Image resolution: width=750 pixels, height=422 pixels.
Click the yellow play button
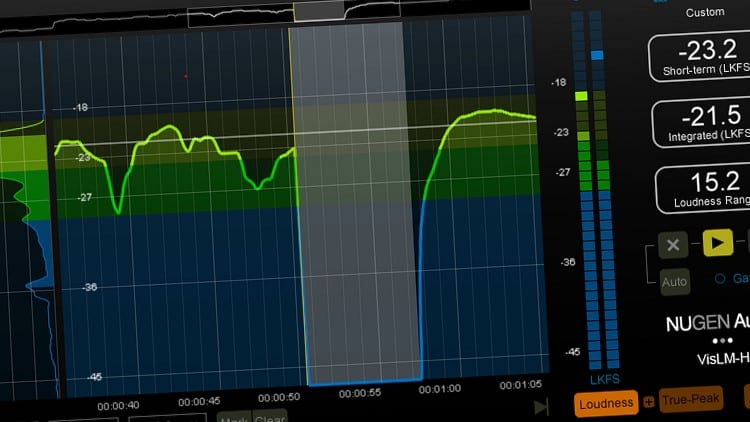717,243
